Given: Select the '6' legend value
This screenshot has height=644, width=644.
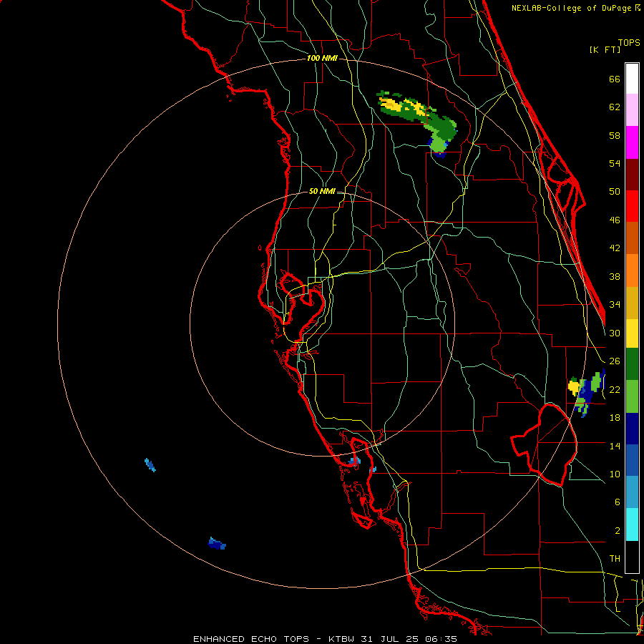Looking at the screenshot, I should [x=617, y=502].
